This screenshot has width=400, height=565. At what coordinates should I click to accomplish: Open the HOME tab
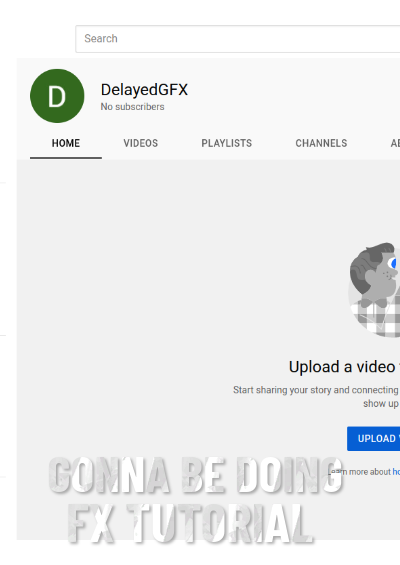66,143
